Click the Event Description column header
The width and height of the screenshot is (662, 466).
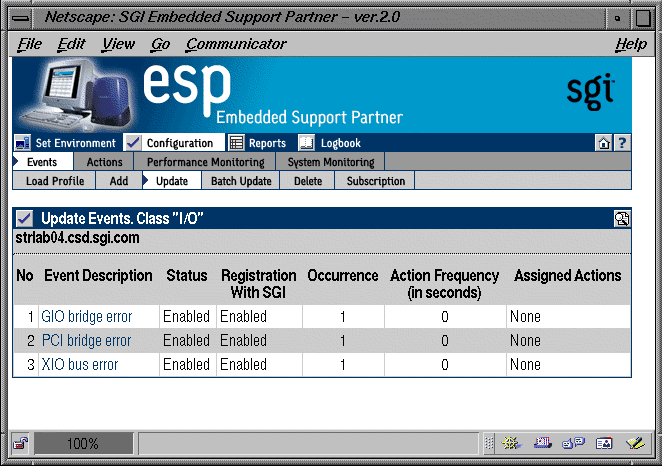pos(98,276)
